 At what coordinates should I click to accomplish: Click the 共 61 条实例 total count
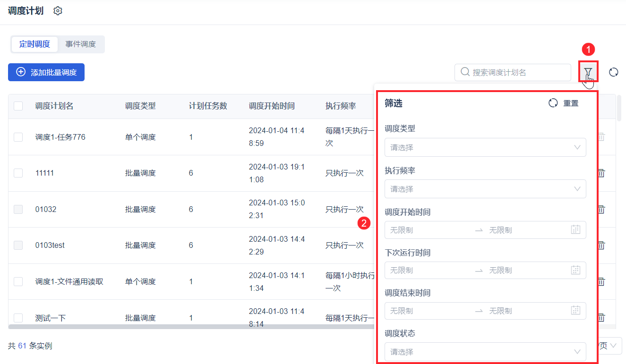click(30, 346)
